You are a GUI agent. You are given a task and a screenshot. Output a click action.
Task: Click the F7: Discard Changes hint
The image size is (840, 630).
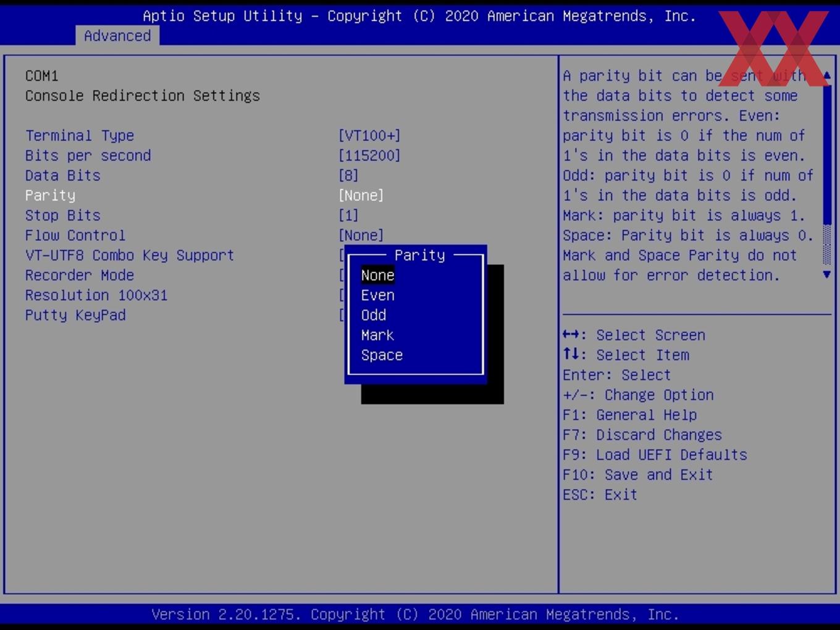642,435
